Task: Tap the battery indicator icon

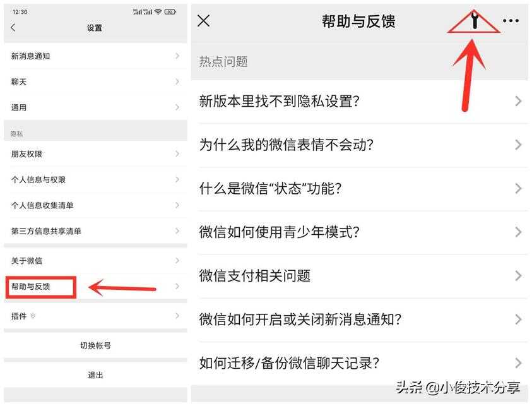Action: pyautogui.click(x=170, y=12)
